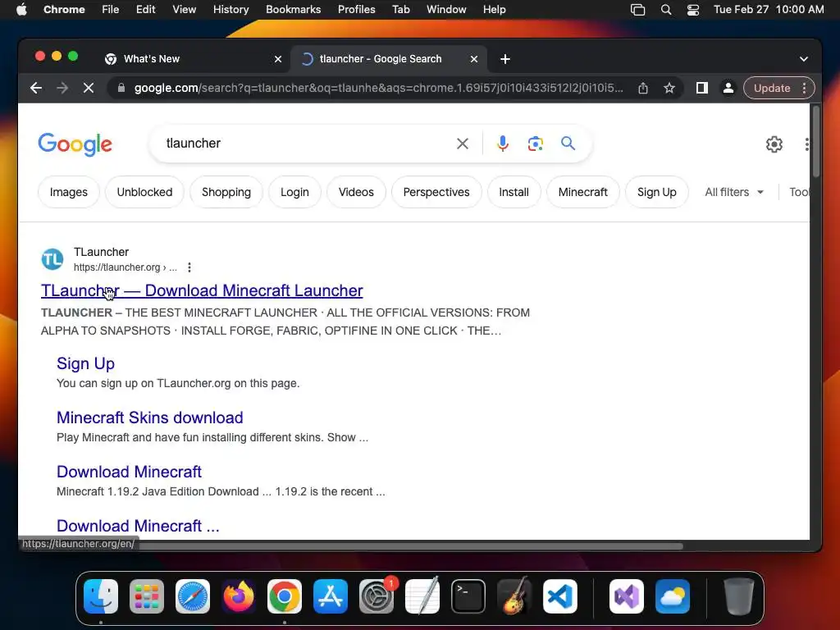View site information lock icon
The height and width of the screenshot is (630, 840).
click(x=121, y=88)
